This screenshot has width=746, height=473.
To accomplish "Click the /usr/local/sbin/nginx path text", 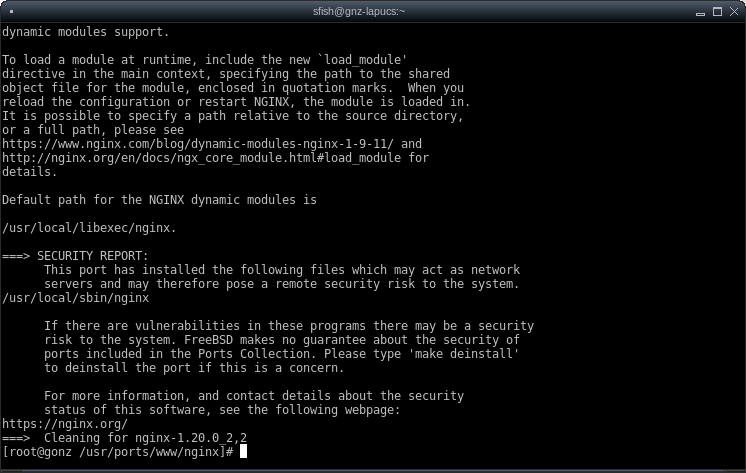I will pos(75,298).
